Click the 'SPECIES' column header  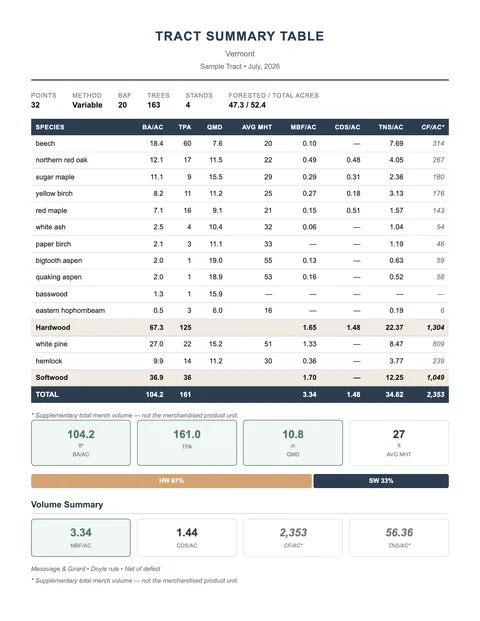click(50, 127)
